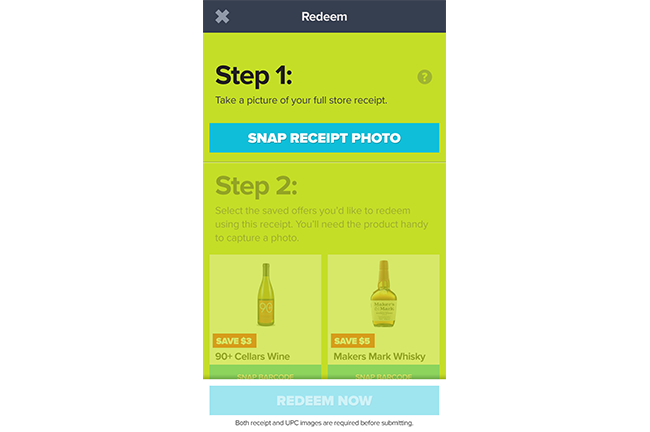650x432 pixels.
Task: Click the 90+ Cellars Wine label
Action: (x=252, y=357)
